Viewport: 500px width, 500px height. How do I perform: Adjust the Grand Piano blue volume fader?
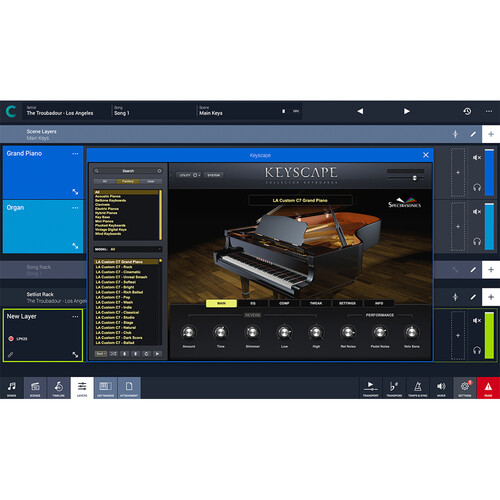pos(489,172)
